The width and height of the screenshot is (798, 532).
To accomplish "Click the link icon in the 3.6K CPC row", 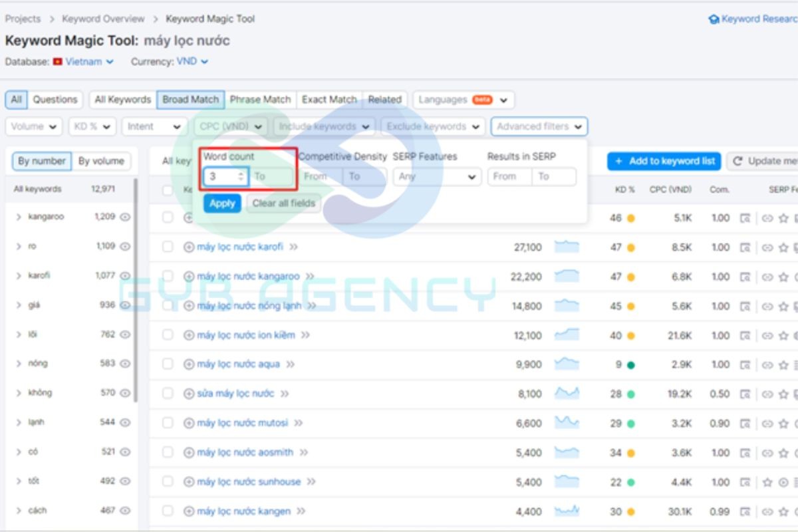I will click(767, 452).
